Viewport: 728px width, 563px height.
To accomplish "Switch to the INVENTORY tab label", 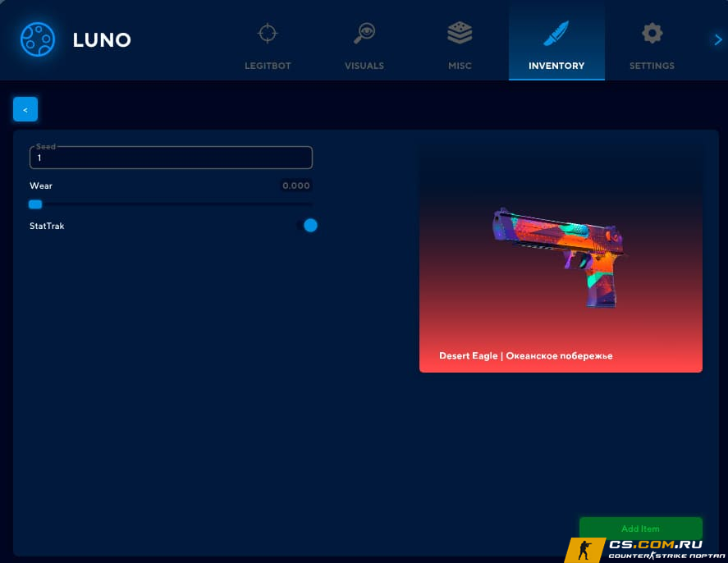I will [556, 66].
